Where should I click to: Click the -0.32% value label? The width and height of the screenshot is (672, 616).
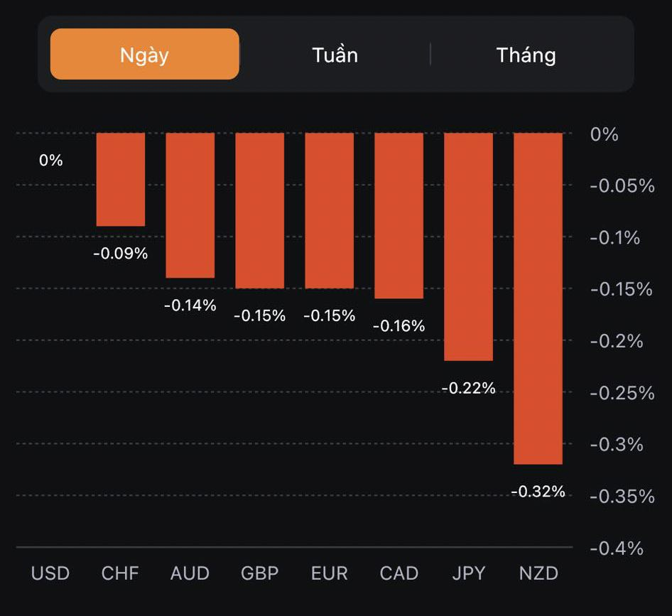538,491
